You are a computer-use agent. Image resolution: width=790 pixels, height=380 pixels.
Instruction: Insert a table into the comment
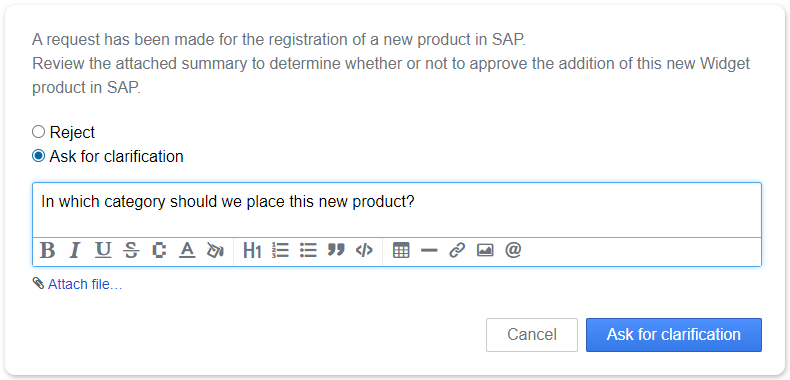point(401,250)
